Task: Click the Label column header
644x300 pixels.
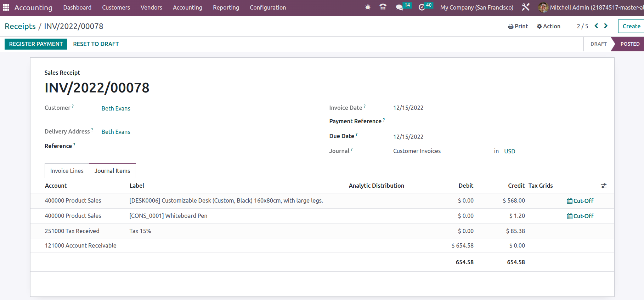Action: (x=137, y=186)
